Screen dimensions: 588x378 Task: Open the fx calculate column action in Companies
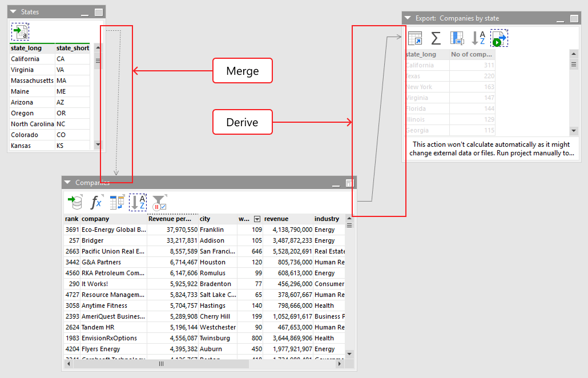click(96, 202)
